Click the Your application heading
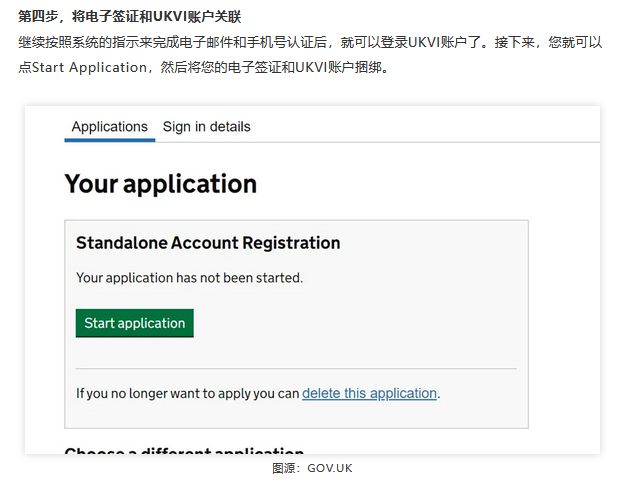 (161, 184)
